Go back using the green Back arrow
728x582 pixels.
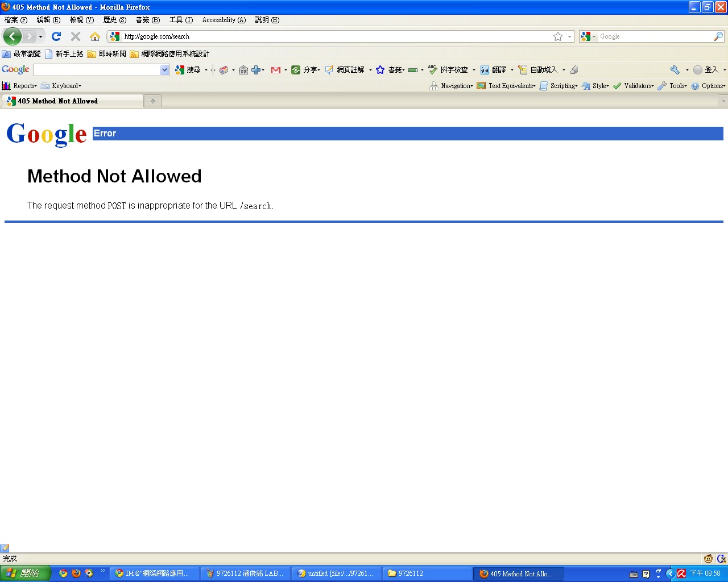click(x=12, y=36)
